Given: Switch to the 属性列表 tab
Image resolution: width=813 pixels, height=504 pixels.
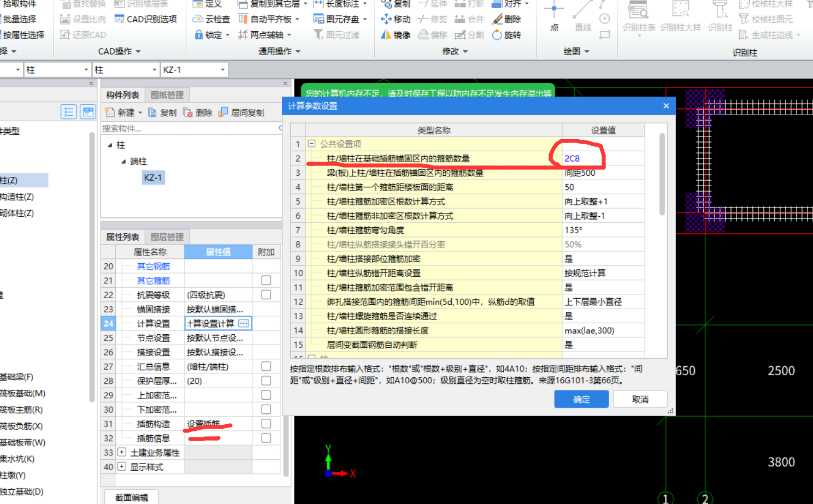Looking at the screenshot, I should tap(122, 237).
